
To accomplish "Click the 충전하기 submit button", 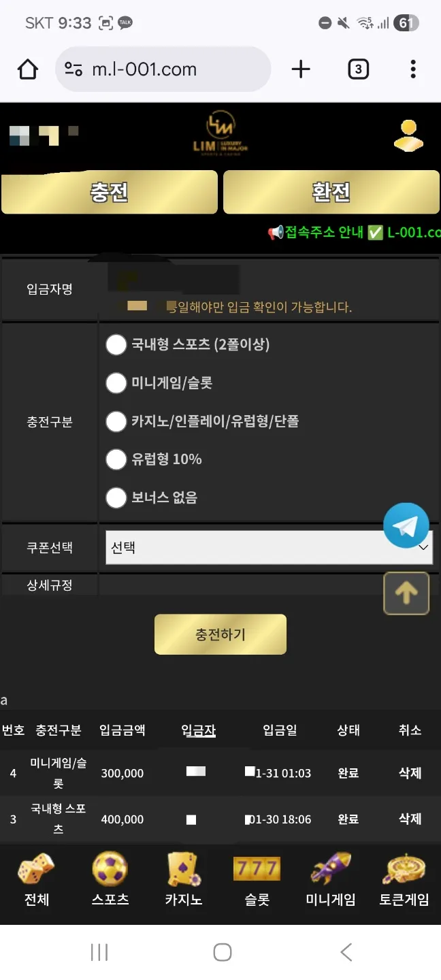I will coord(220,634).
